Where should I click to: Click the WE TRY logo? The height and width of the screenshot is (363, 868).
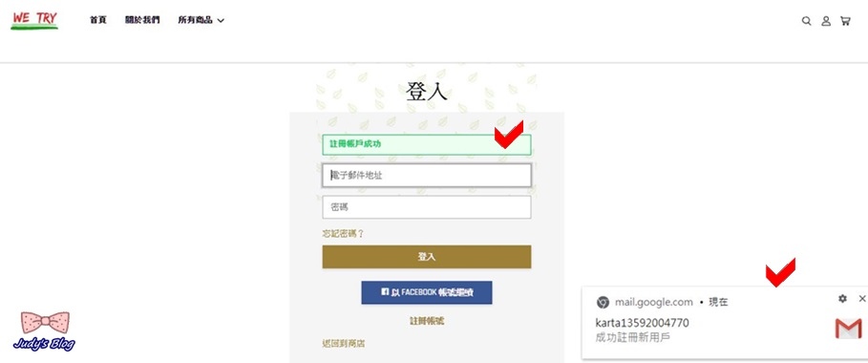click(x=34, y=20)
